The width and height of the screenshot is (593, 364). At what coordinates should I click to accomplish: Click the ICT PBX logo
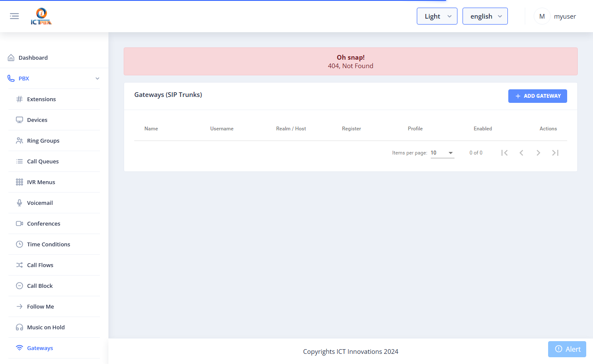click(x=41, y=17)
